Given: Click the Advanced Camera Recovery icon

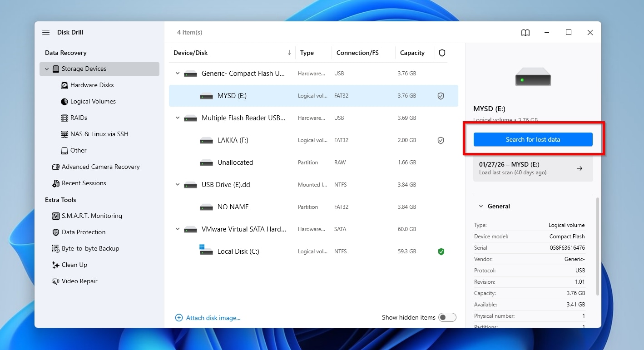Looking at the screenshot, I should tap(56, 167).
